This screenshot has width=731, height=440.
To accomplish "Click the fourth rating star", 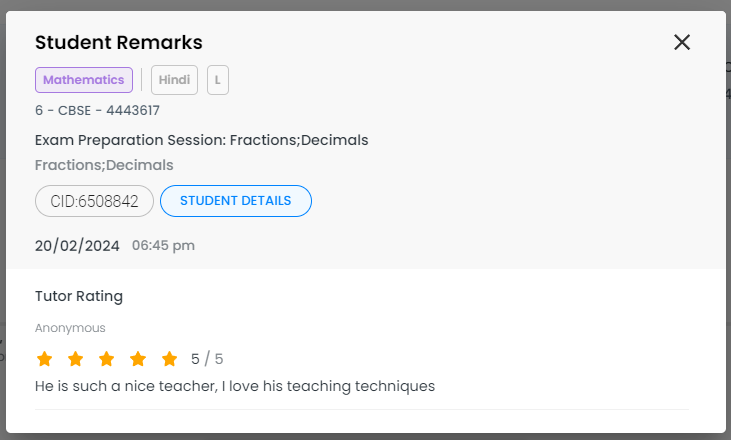I will point(138,359).
